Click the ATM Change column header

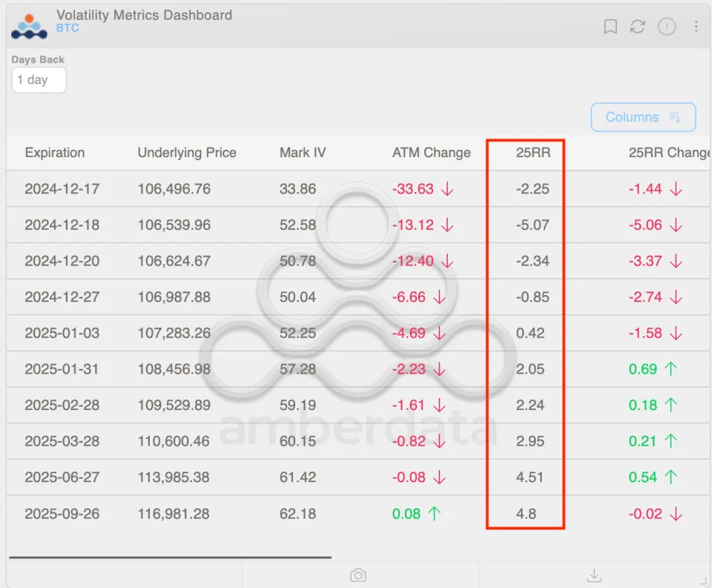(x=431, y=153)
